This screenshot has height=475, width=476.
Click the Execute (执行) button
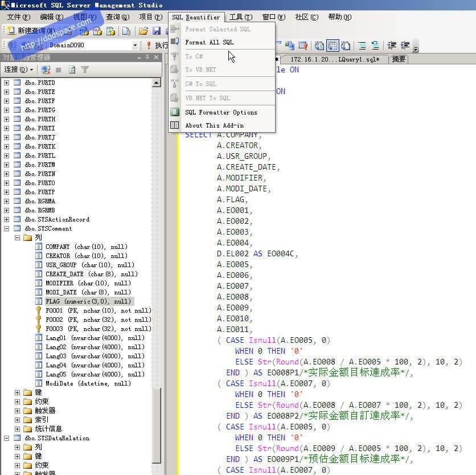pos(157,45)
